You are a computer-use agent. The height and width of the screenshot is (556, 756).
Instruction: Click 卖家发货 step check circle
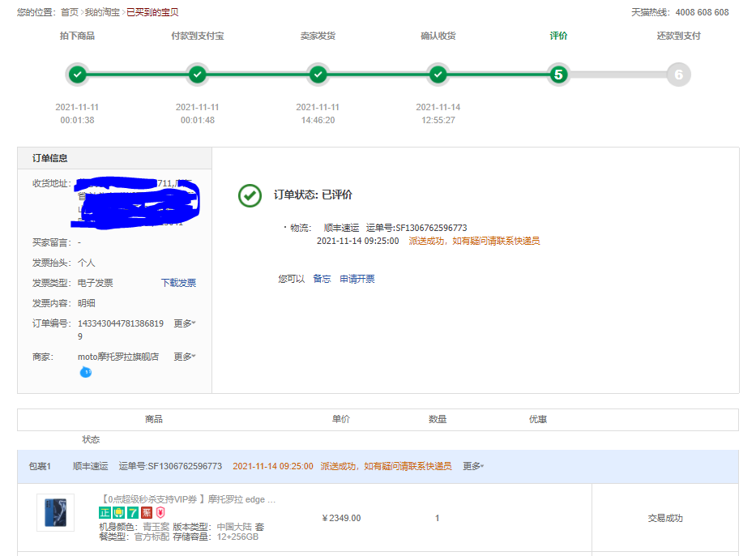click(318, 75)
